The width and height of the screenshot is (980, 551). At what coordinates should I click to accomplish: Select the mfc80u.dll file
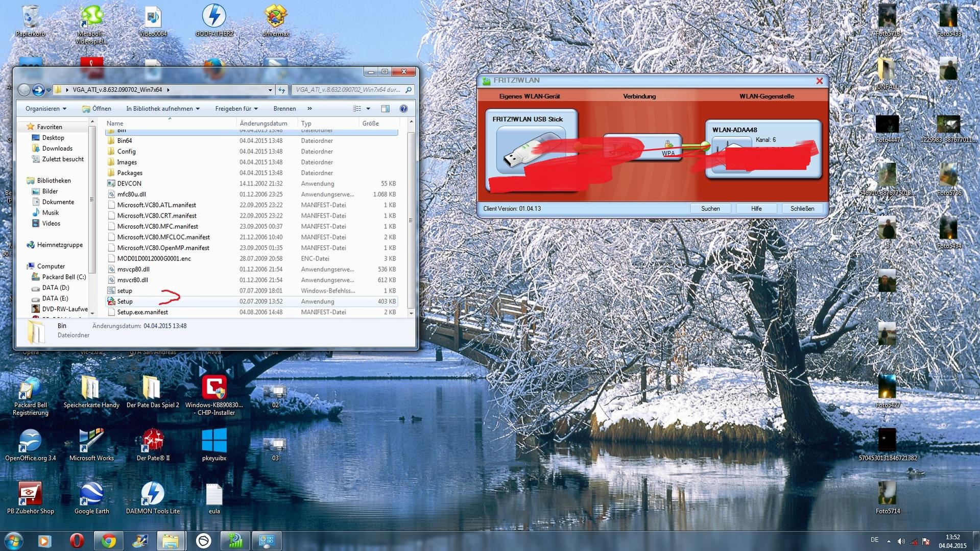coord(251,195)
